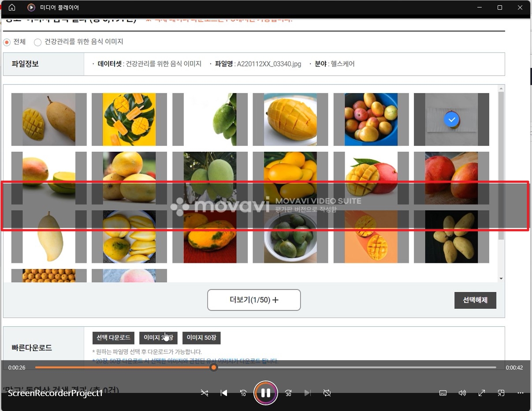The width and height of the screenshot is (532, 411).
Task: Select the mango with green slice thumbnail
Action: tap(49, 178)
